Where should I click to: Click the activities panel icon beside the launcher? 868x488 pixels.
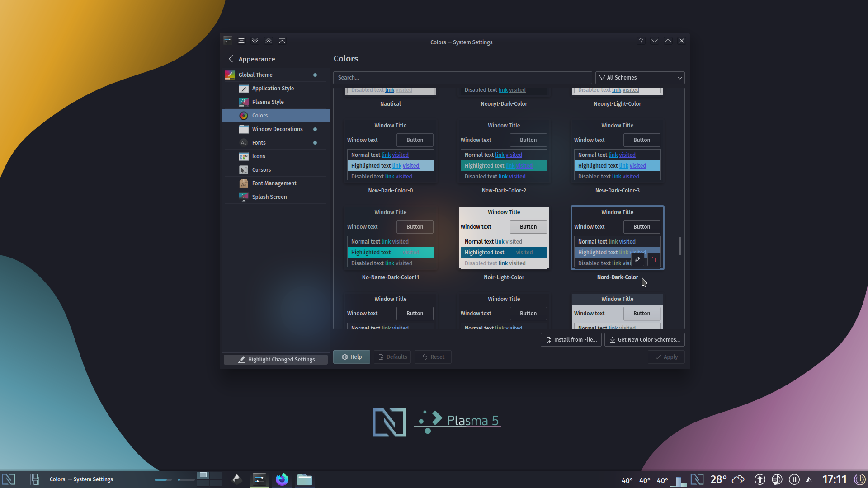tap(34, 479)
